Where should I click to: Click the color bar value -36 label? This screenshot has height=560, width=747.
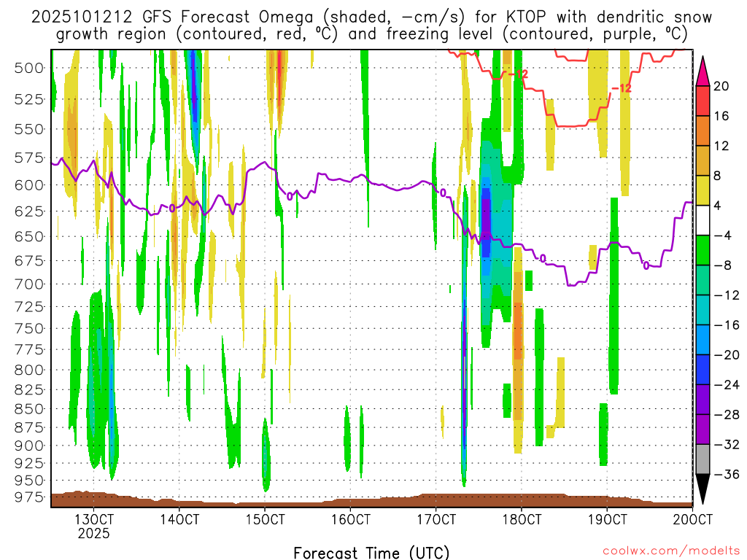[x=727, y=474]
